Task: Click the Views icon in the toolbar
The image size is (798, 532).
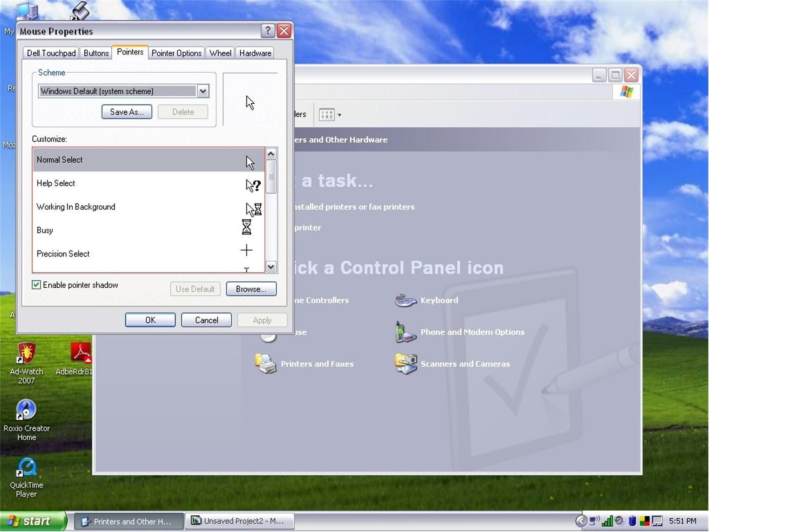Action: (327, 114)
